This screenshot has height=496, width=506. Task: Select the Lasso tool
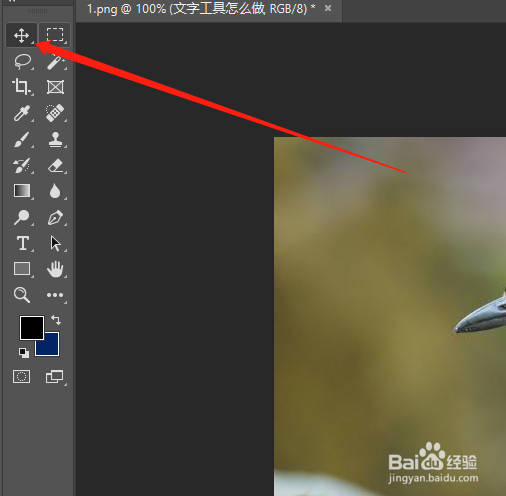click(x=22, y=62)
